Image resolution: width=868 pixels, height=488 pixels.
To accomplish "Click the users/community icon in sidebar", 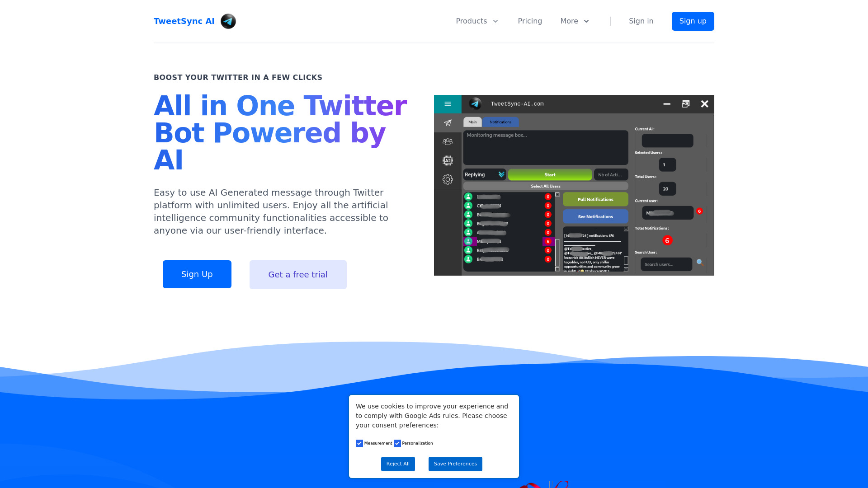I will 447,142.
